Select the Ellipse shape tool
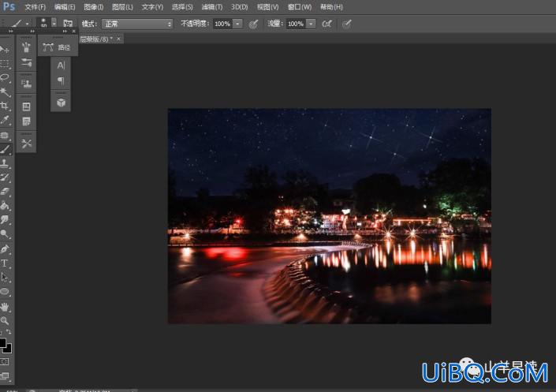This screenshot has height=392, width=556. click(x=5, y=292)
